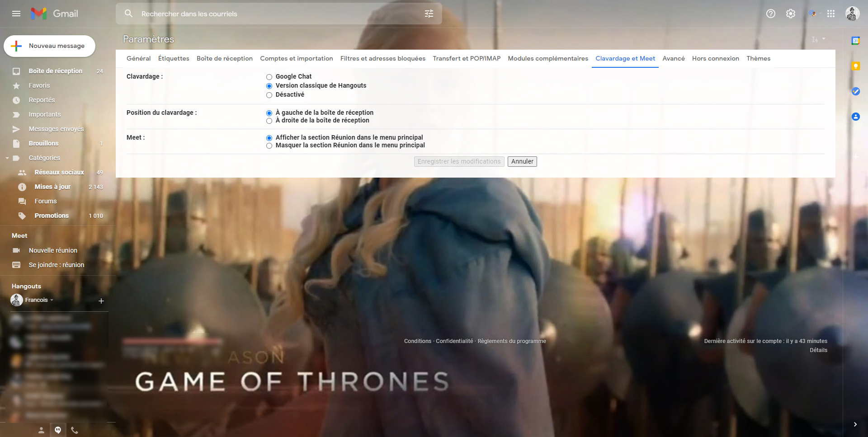
Task: Compose with Nouveau message button
Action: tap(49, 46)
